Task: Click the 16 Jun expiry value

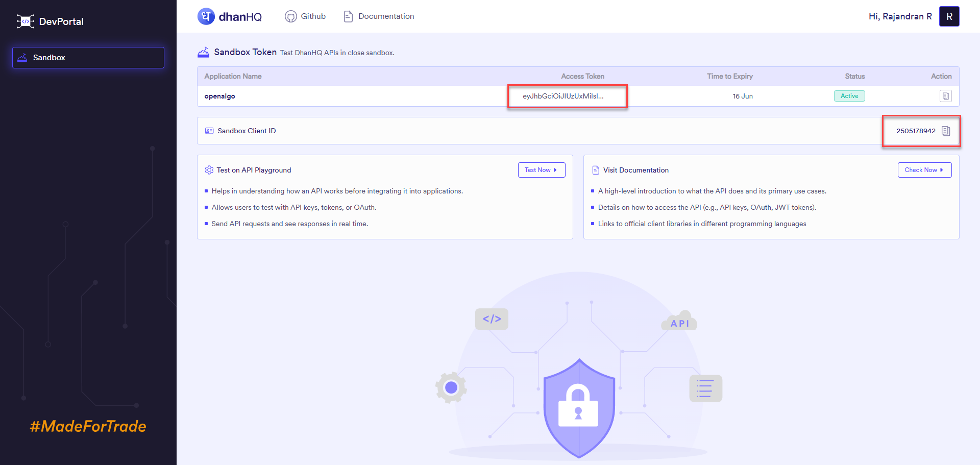Action: tap(743, 96)
